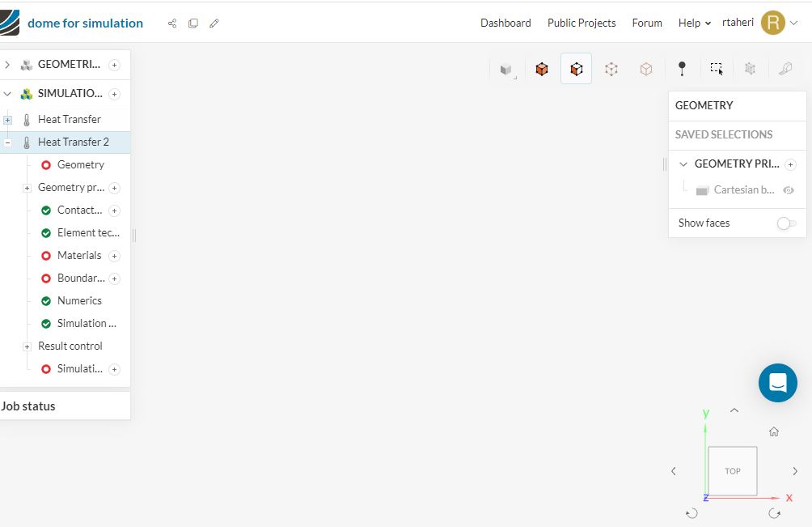Open the Forum link
Viewport: 812px width, 527px height.
(647, 23)
